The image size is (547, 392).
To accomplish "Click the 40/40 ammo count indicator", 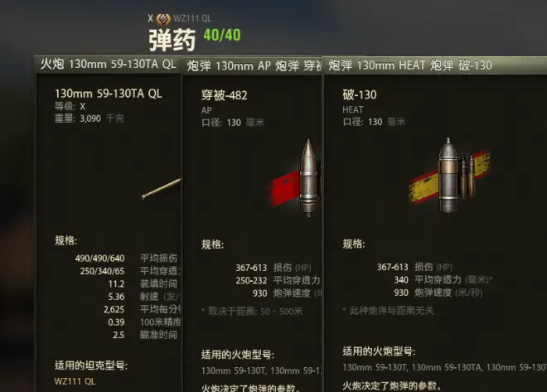I will [222, 36].
